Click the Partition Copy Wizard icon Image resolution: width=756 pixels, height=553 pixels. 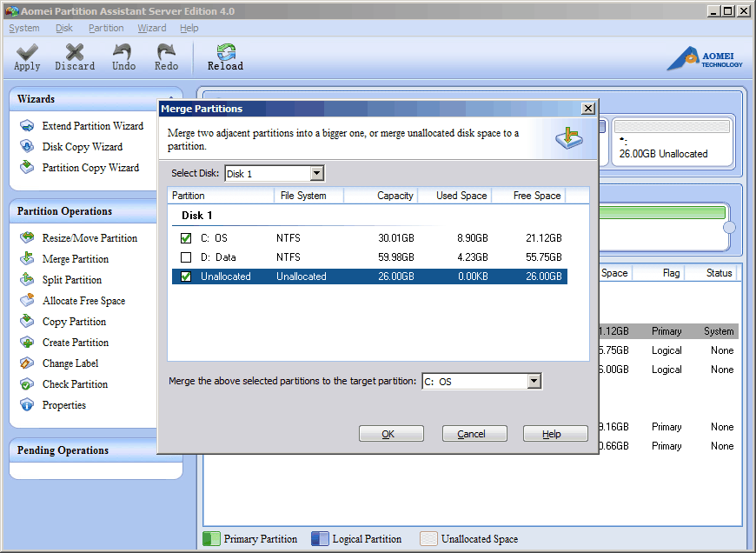point(27,168)
